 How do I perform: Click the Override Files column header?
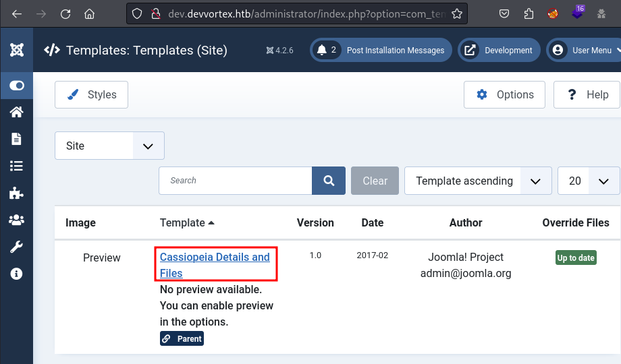(x=576, y=222)
